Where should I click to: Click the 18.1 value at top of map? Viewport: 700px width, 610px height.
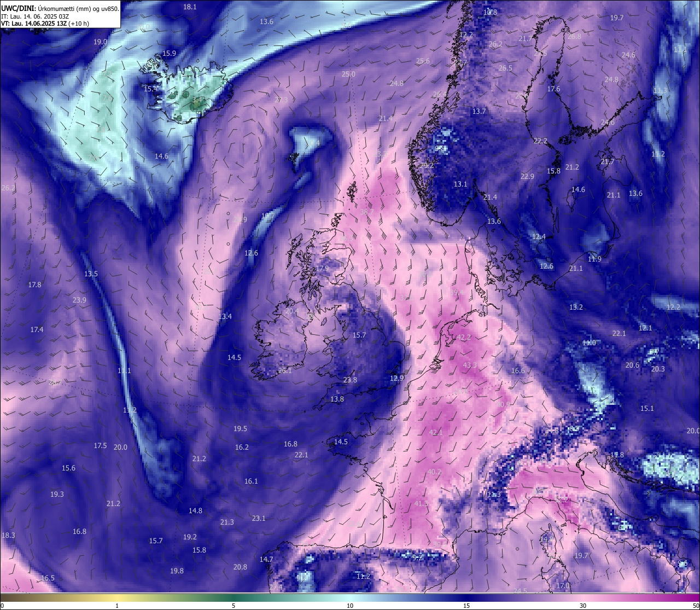pos(190,7)
